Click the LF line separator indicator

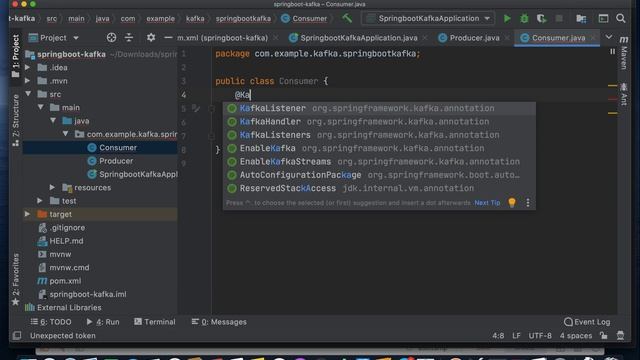tap(516, 336)
